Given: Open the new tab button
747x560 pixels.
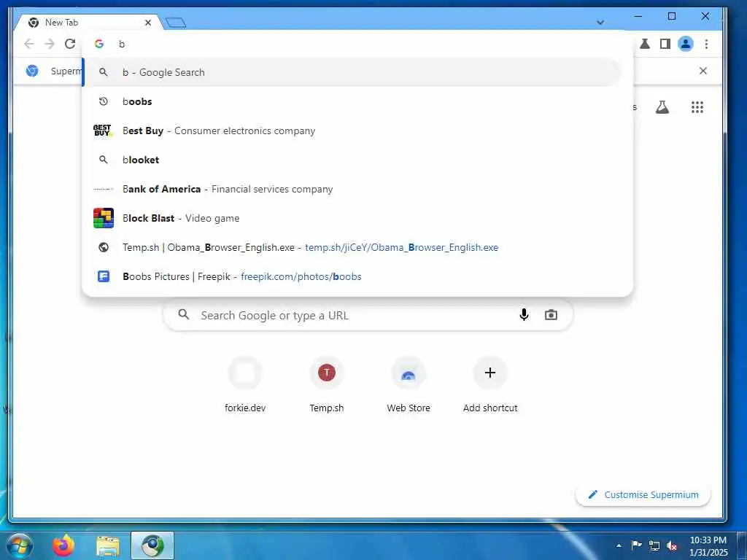Looking at the screenshot, I should 175,23.
